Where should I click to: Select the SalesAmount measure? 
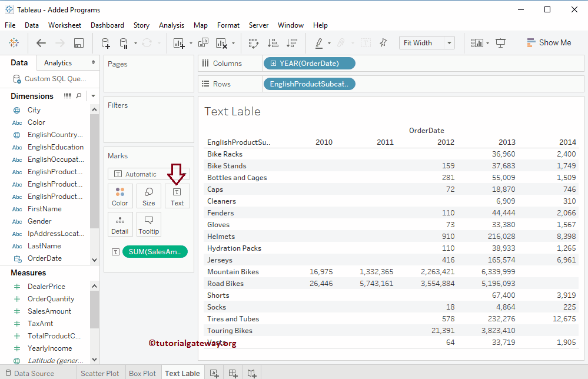[49, 311]
